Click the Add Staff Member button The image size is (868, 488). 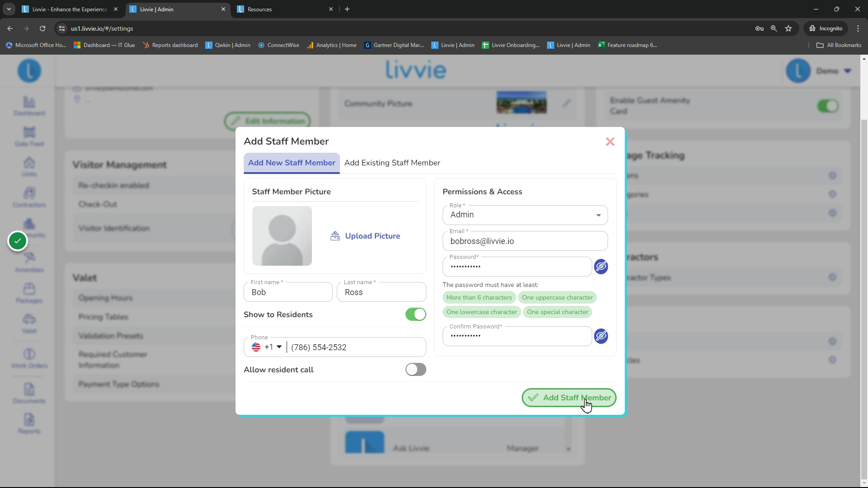click(x=569, y=398)
